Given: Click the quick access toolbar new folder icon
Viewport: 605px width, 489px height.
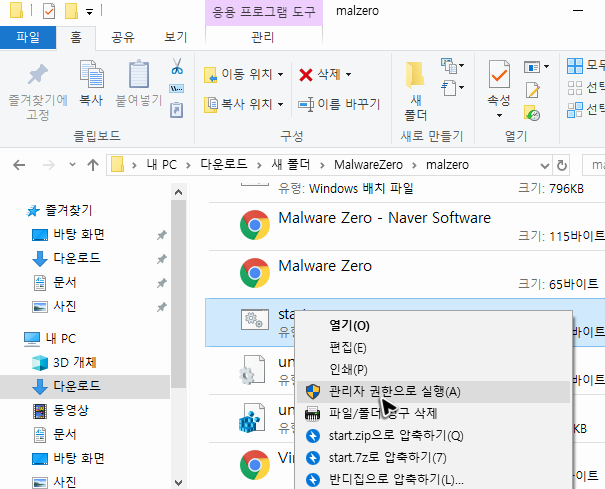Looking at the screenshot, I should tap(71, 11).
